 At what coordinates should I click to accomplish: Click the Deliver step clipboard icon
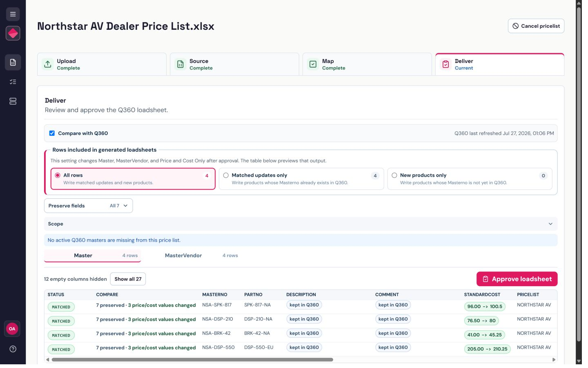click(x=445, y=64)
